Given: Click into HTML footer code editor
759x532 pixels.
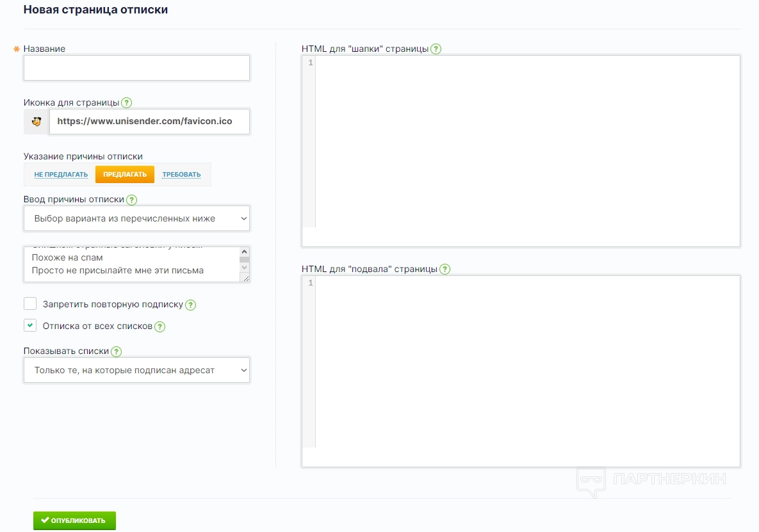Looking at the screenshot, I should [521, 371].
